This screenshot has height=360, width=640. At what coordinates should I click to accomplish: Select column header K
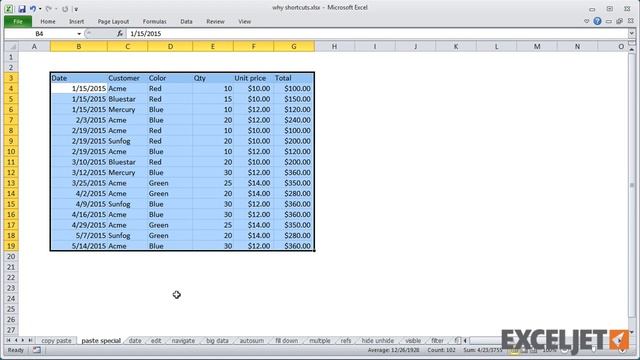(456, 47)
